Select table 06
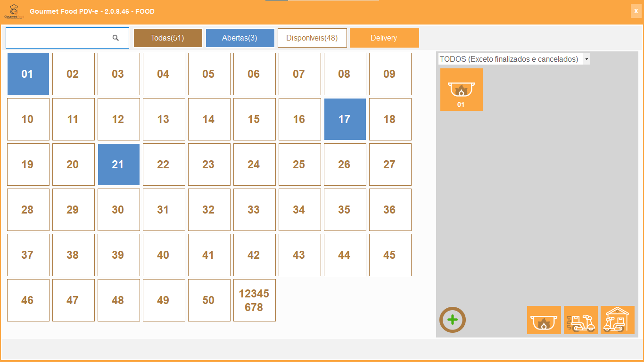 click(255, 74)
